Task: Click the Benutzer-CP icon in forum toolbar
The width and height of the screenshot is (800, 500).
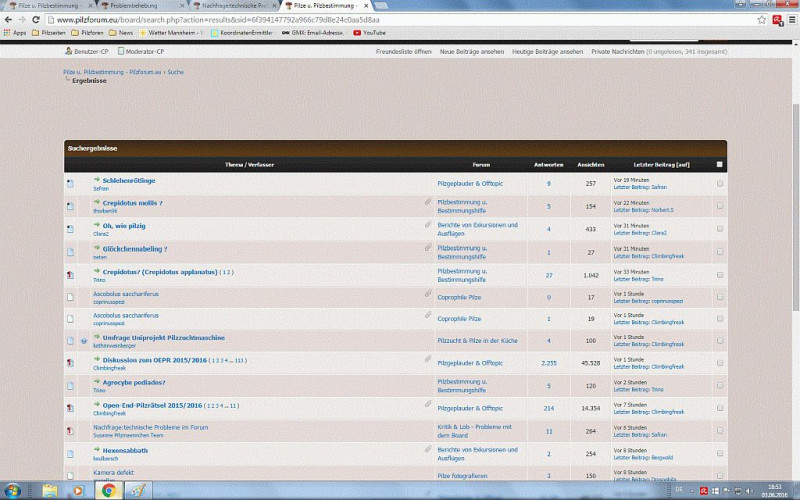Action: pos(66,50)
